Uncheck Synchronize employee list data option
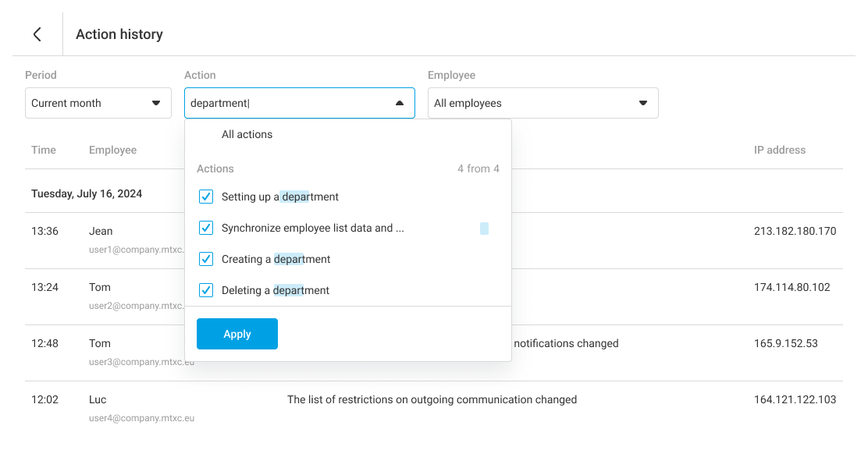Screen dimensions: 868x468 tap(206, 228)
